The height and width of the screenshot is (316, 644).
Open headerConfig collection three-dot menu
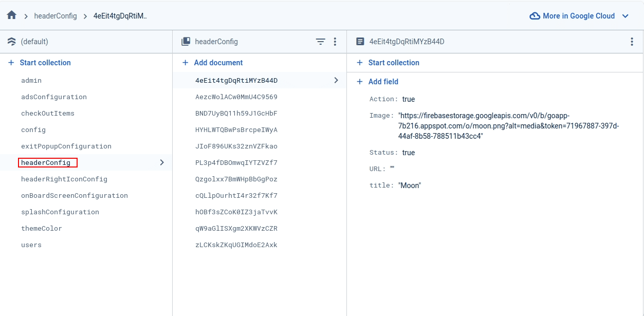335,42
